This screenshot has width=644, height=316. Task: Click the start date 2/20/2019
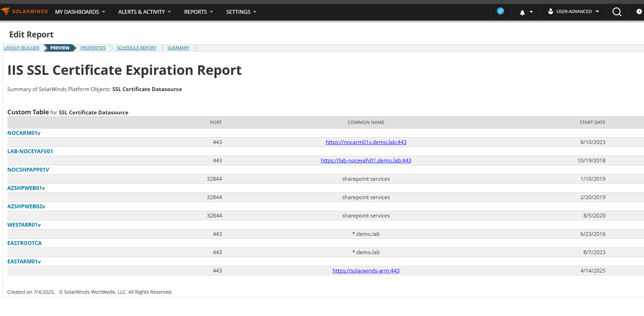click(593, 197)
